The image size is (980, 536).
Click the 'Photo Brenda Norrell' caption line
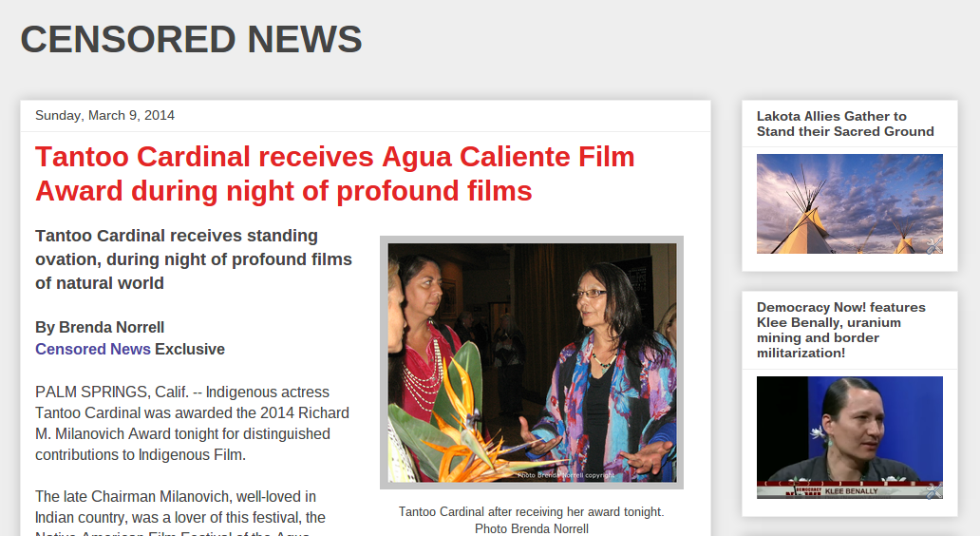[x=532, y=528]
